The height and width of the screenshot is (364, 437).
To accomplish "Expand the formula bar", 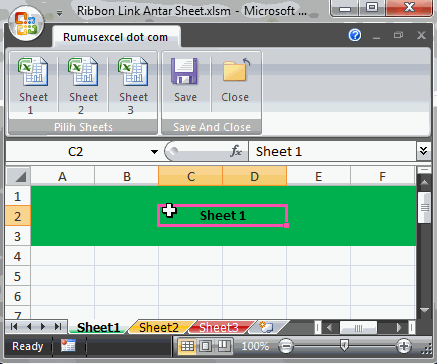I will pos(423,151).
